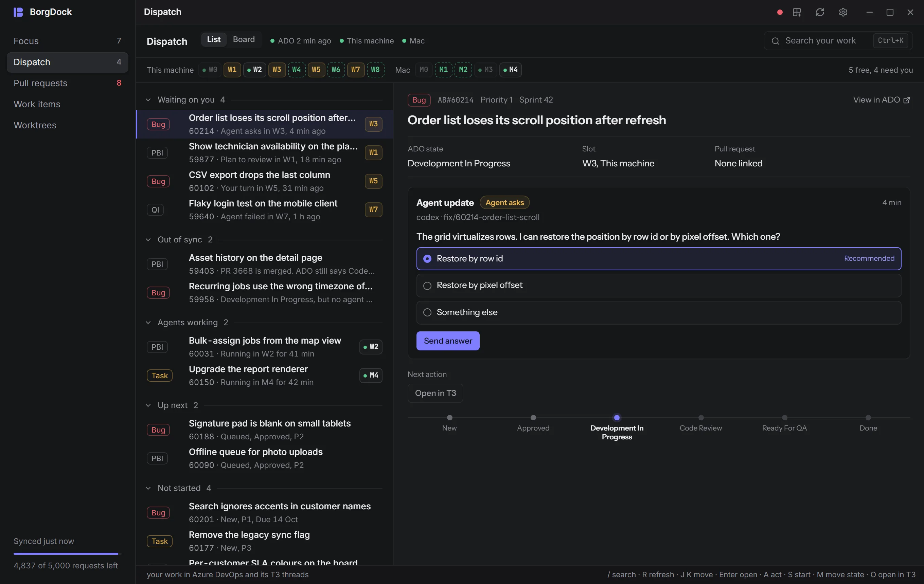This screenshot has width=924, height=584.
Task: Select Restore by row id option
Action: coord(658,259)
